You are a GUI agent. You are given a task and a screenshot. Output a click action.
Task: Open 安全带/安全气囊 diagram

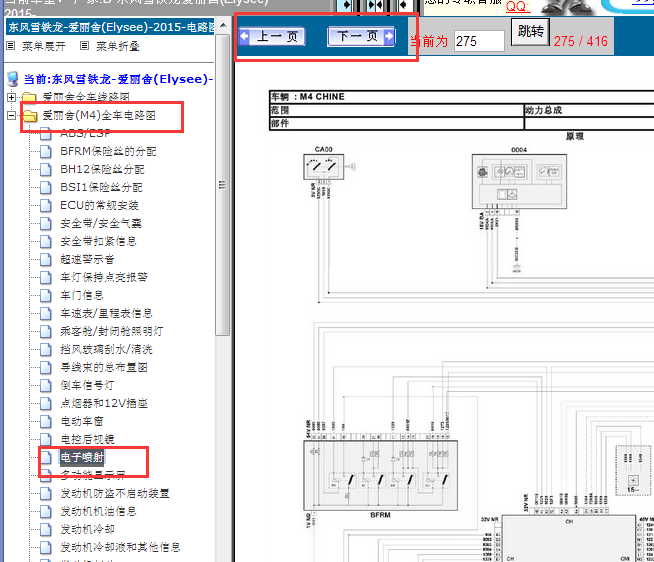pos(101,223)
